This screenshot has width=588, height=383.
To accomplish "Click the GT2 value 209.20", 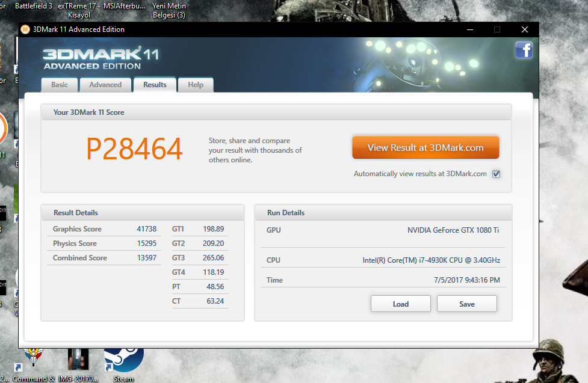I will [x=214, y=244].
